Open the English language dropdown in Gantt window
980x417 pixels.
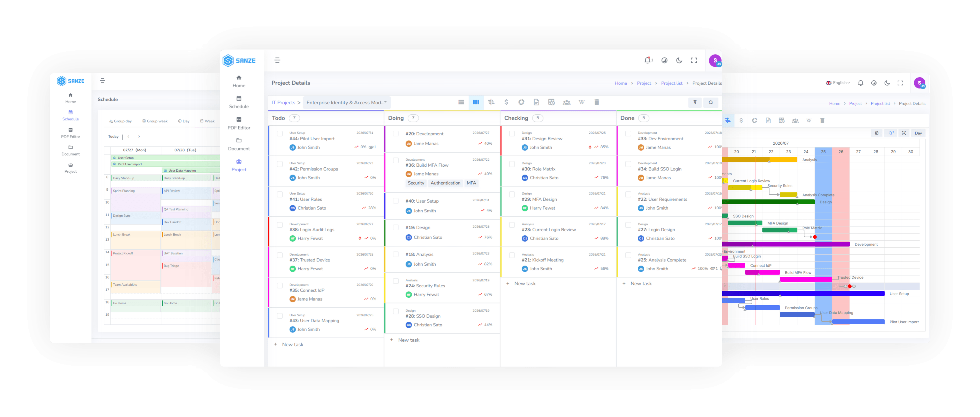click(837, 83)
